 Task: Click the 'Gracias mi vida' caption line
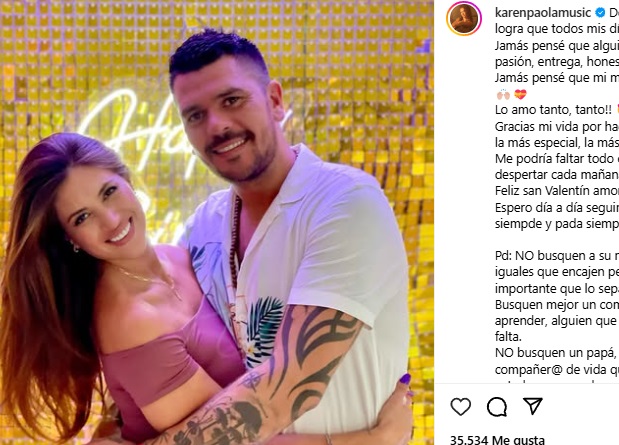(x=557, y=126)
